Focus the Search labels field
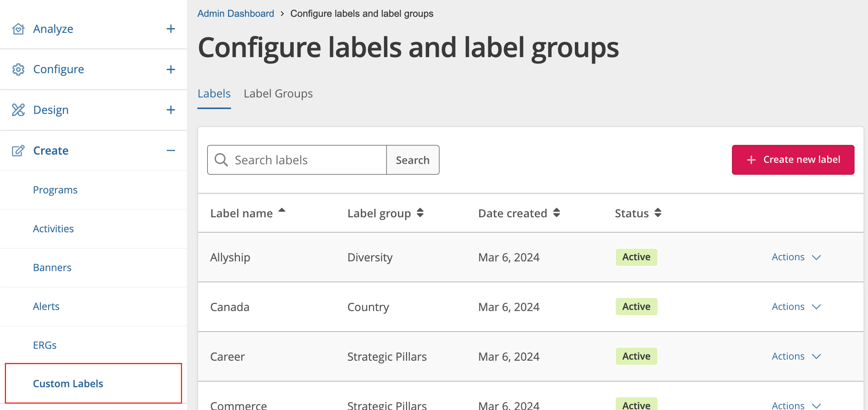 click(x=297, y=160)
